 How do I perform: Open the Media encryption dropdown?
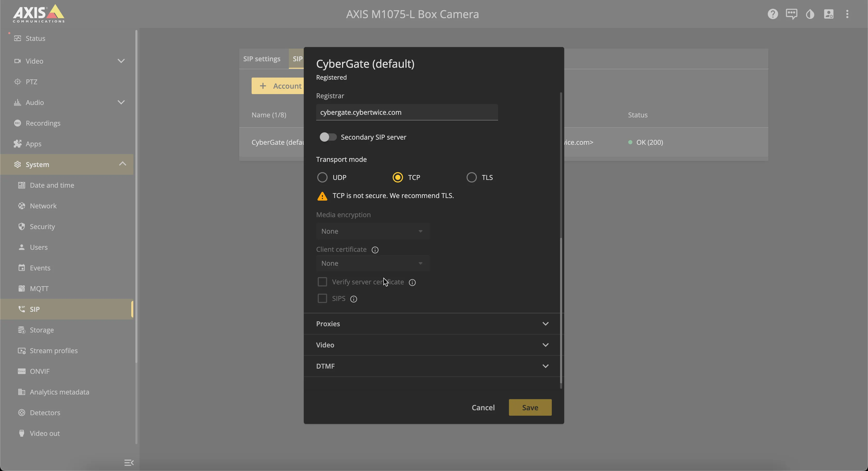373,231
